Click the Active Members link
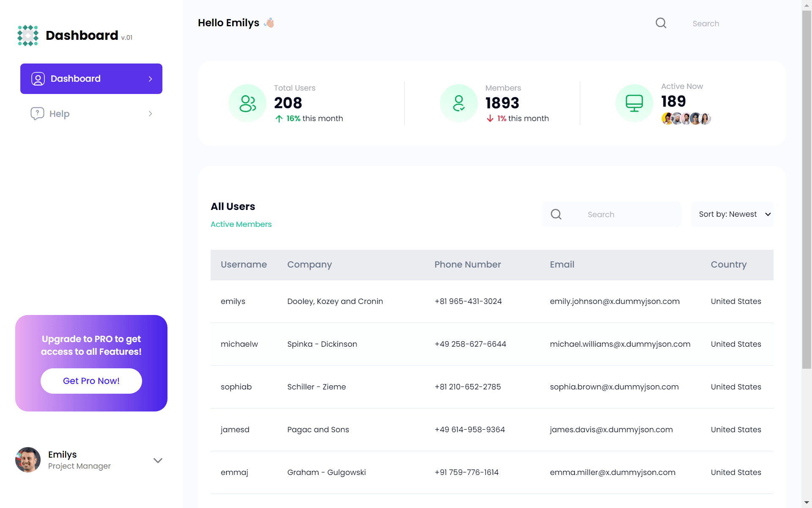 [x=241, y=224]
